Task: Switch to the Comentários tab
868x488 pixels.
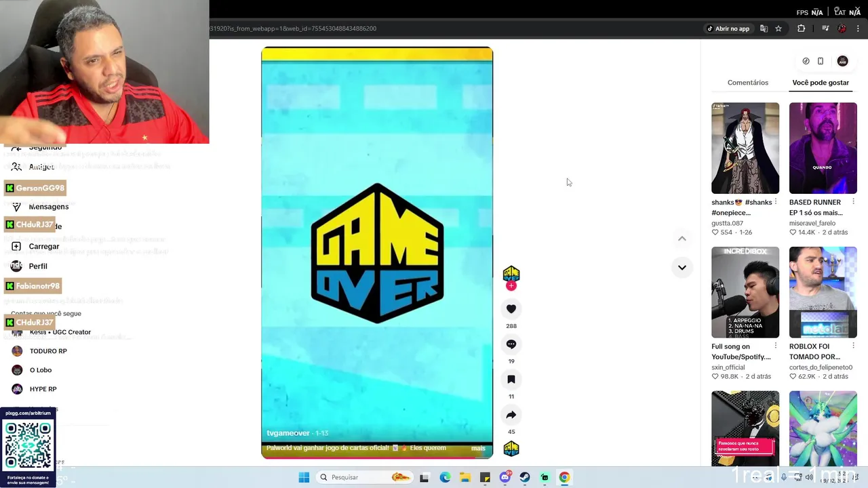Action: click(748, 83)
